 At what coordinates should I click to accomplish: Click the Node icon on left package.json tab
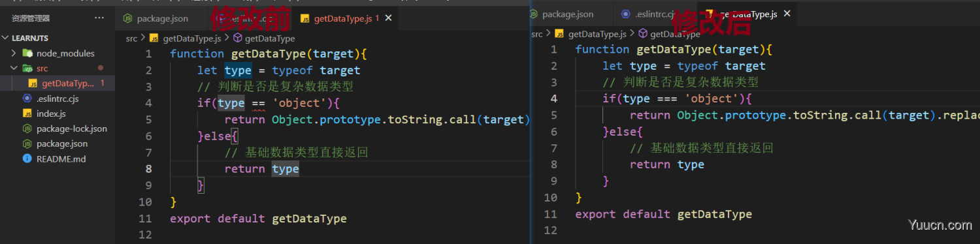pyautogui.click(x=127, y=18)
